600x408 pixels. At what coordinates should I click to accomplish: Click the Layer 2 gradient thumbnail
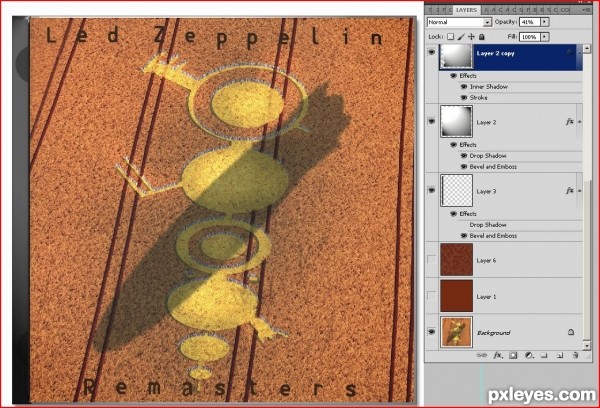pos(457,121)
